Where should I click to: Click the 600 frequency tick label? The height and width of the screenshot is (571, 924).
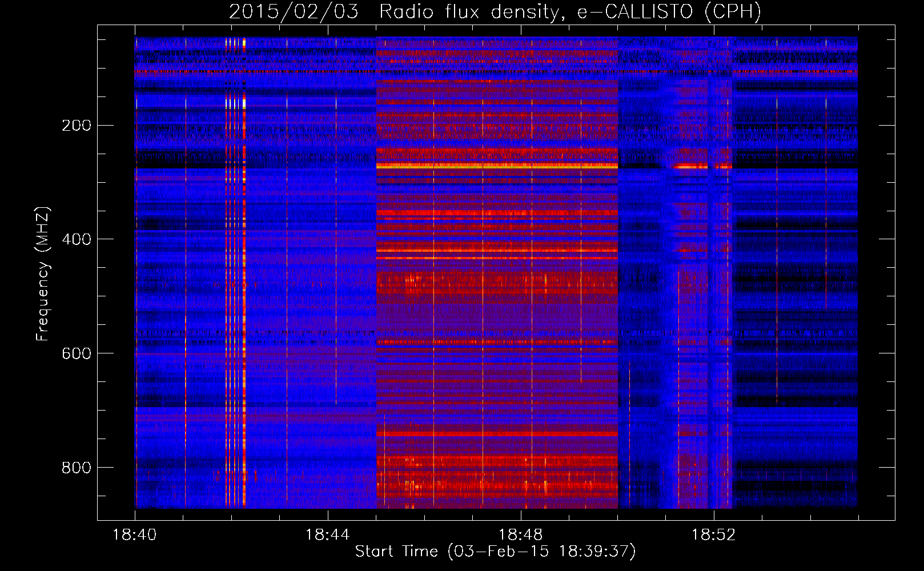77,353
